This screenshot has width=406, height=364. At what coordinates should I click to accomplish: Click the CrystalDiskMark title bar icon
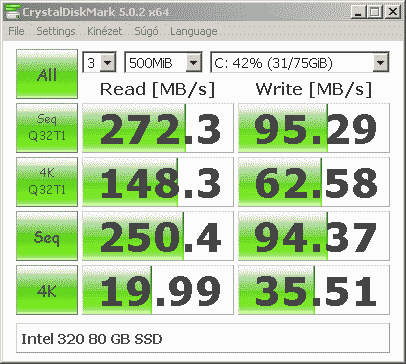pos(13,12)
